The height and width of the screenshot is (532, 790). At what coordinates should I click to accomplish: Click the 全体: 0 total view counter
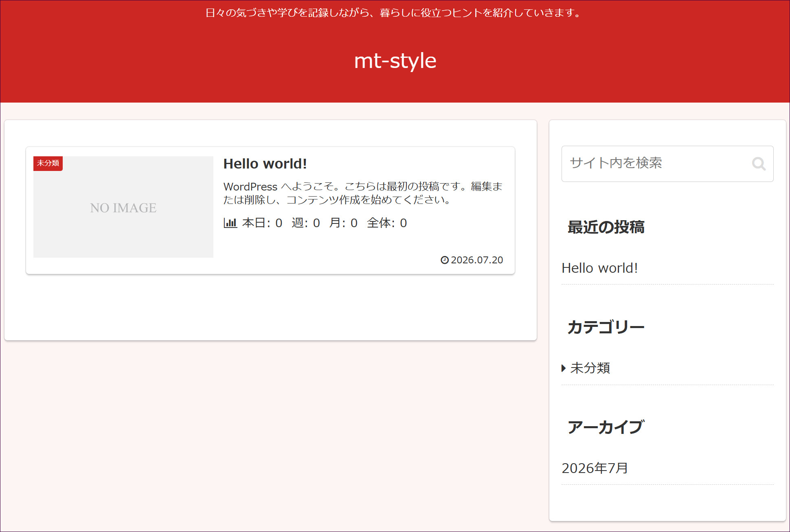386,223
